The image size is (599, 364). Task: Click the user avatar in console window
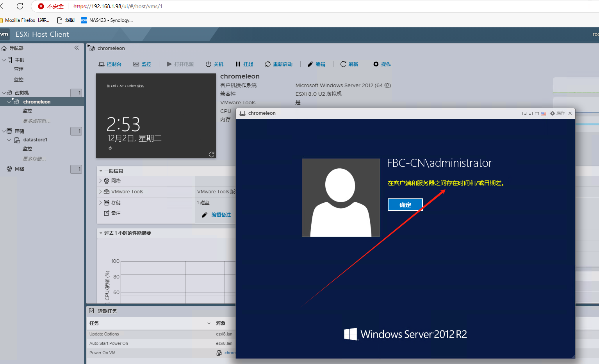click(x=341, y=198)
